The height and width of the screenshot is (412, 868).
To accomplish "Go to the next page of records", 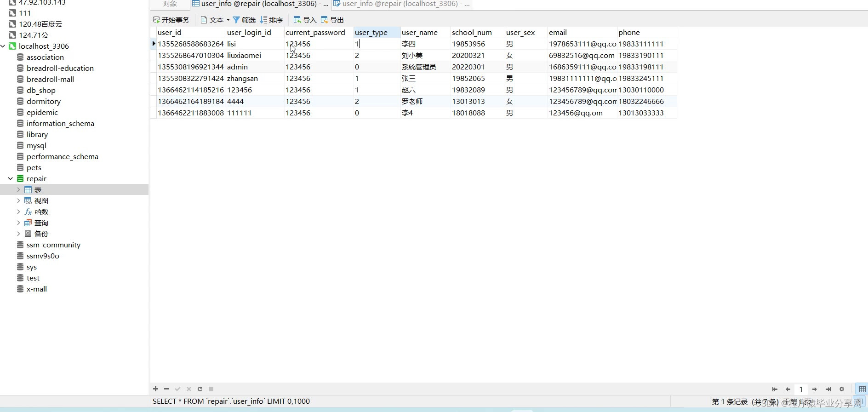I will [815, 389].
